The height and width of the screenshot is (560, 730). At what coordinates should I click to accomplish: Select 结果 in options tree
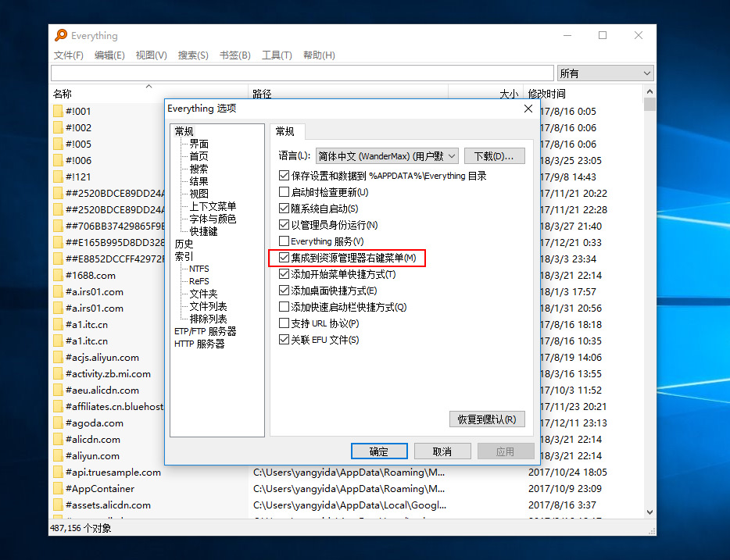[x=199, y=181]
